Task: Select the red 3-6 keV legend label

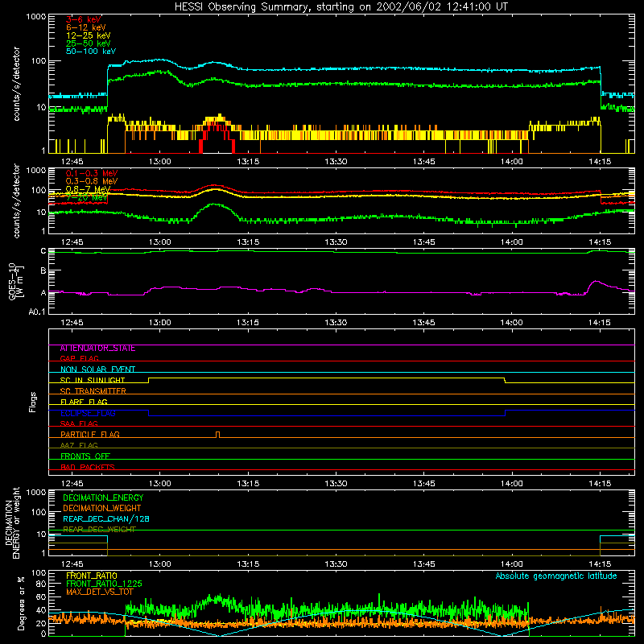Action: tap(83, 19)
